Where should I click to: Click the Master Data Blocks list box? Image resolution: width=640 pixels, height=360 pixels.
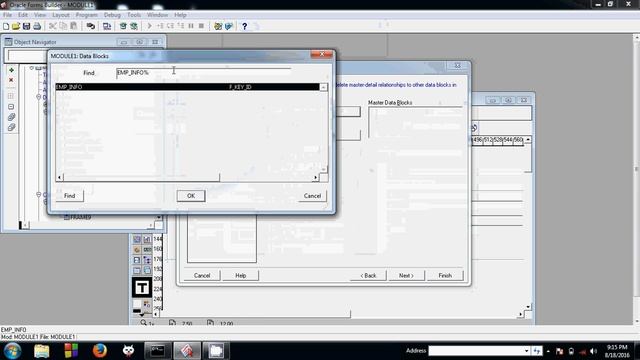pos(415,122)
